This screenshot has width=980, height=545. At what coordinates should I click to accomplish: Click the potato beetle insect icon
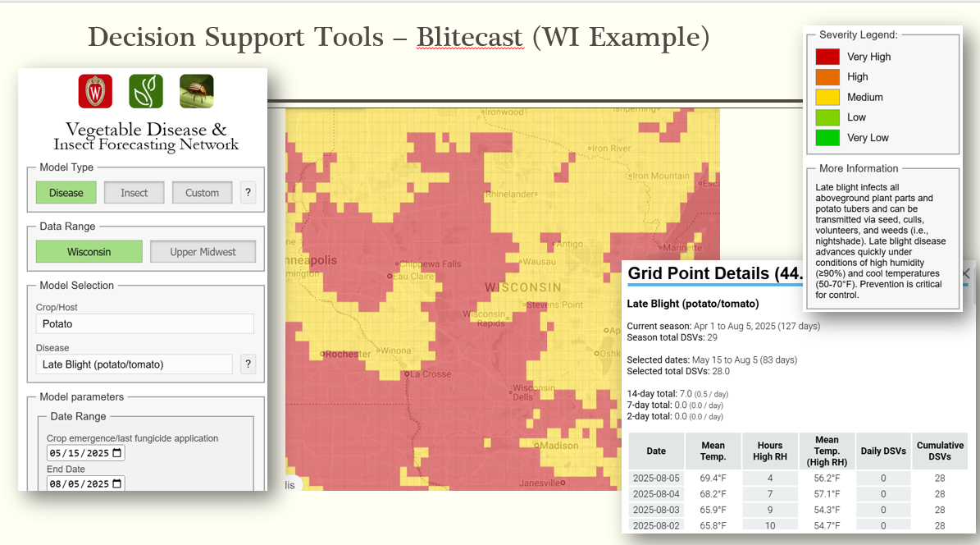point(197,91)
